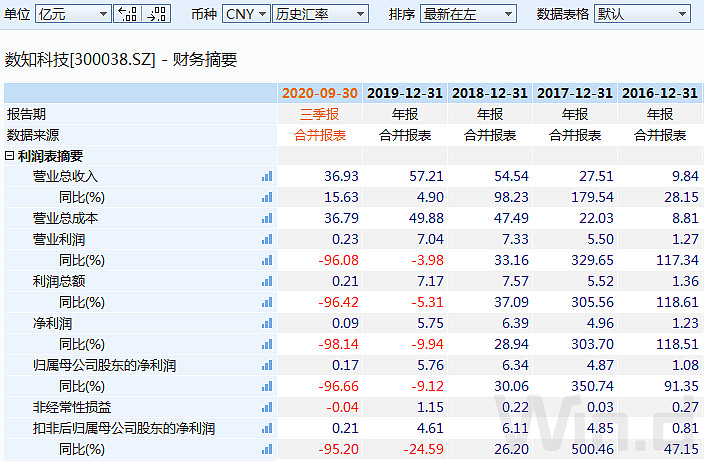Viewport: 704px width, 461px height.
Task: Open chart icon for 归属母公司股东的净利润 row
Action: [267, 365]
